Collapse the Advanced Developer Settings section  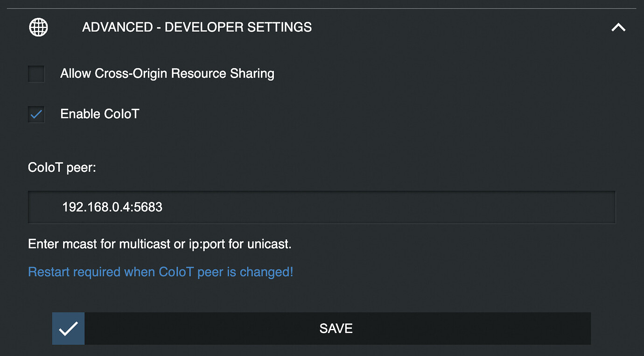(x=618, y=28)
